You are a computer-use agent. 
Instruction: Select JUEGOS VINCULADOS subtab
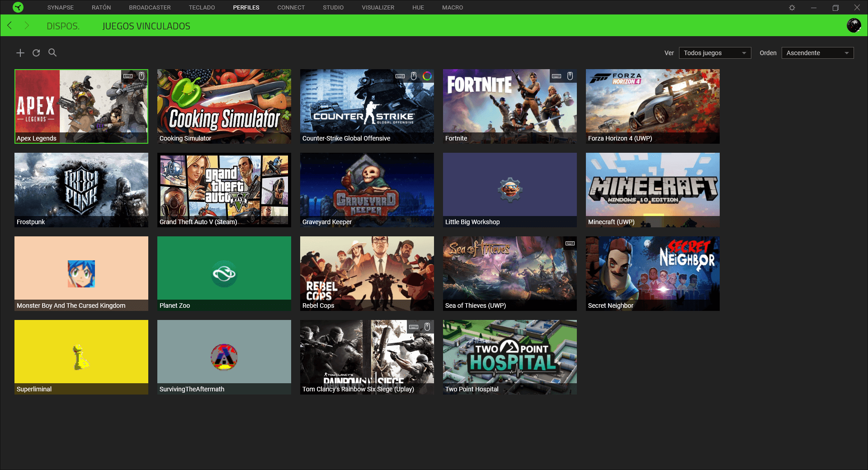(x=146, y=26)
